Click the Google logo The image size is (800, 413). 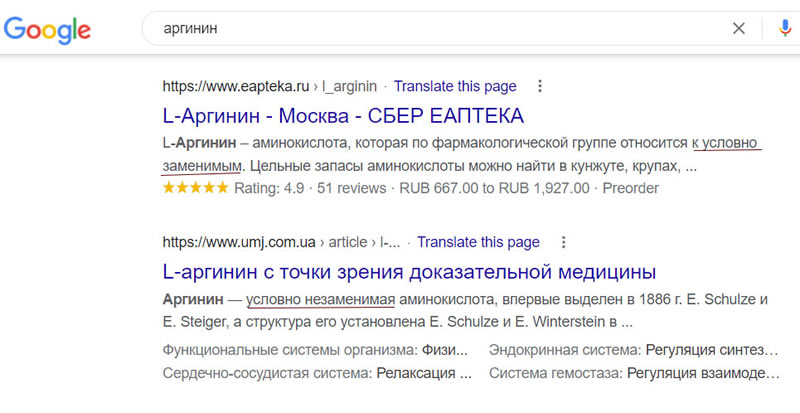pyautogui.click(x=47, y=30)
